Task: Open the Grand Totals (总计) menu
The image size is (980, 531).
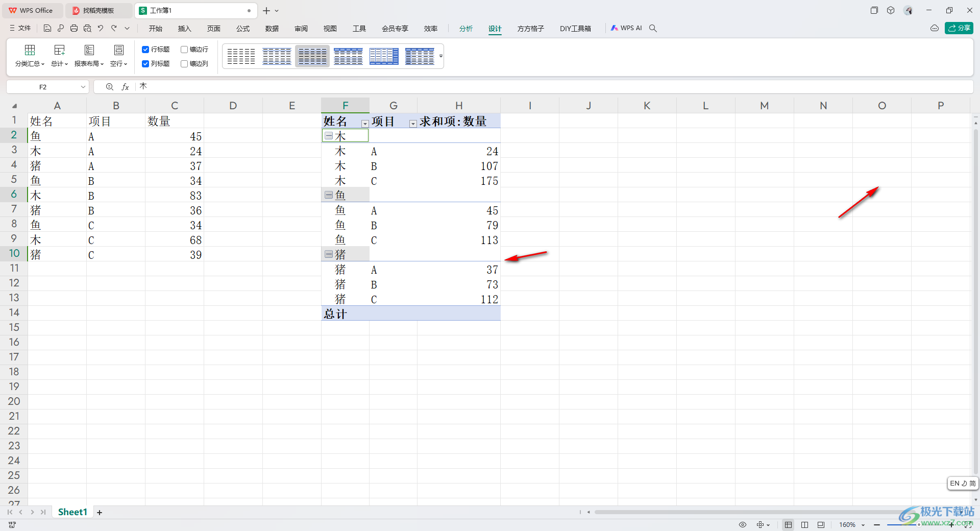Action: (60, 56)
